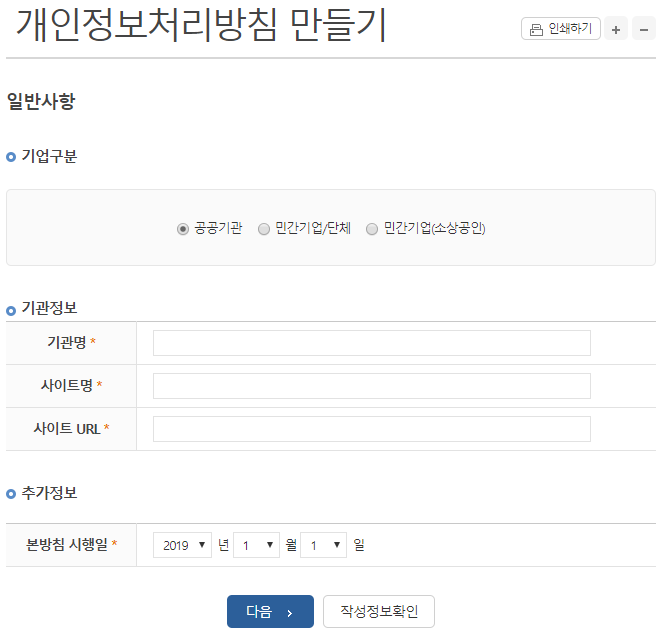This screenshot has width=662, height=639.
Task: Expand the month (월) dropdown
Action: pyautogui.click(x=256, y=545)
